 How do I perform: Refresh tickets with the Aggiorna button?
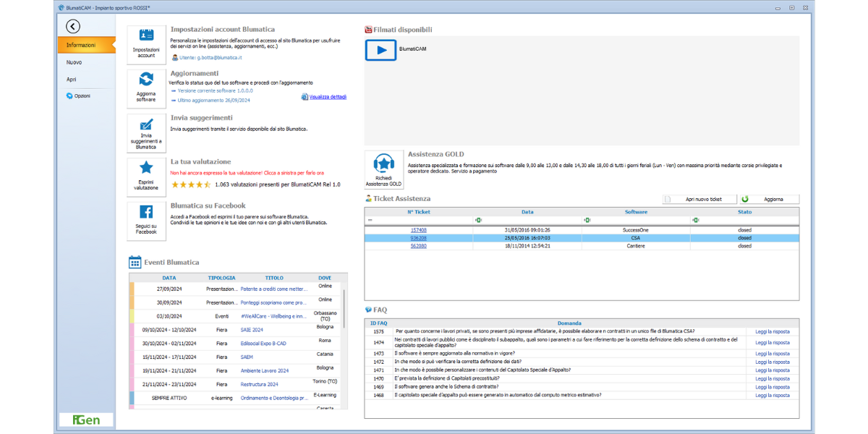(x=770, y=199)
